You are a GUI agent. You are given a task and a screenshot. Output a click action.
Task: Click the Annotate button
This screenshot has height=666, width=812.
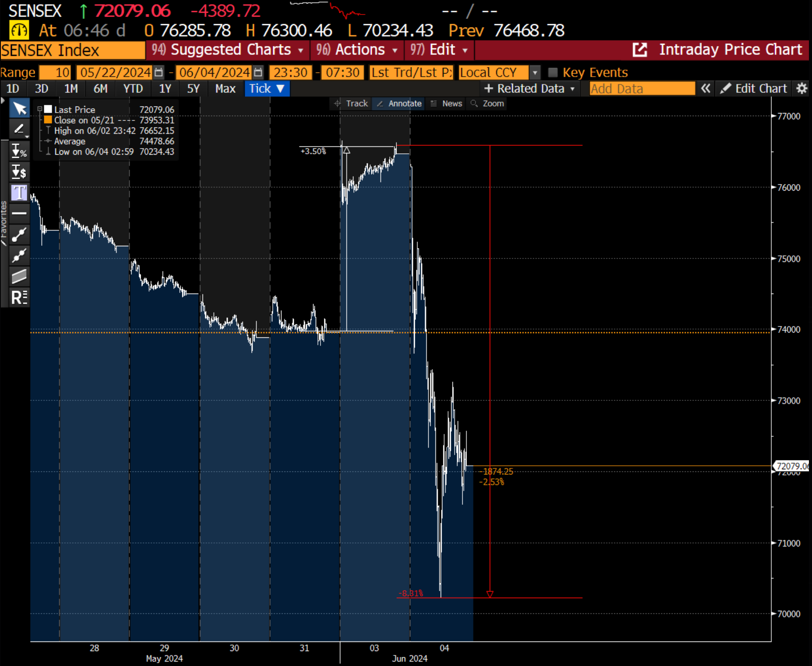click(x=399, y=103)
